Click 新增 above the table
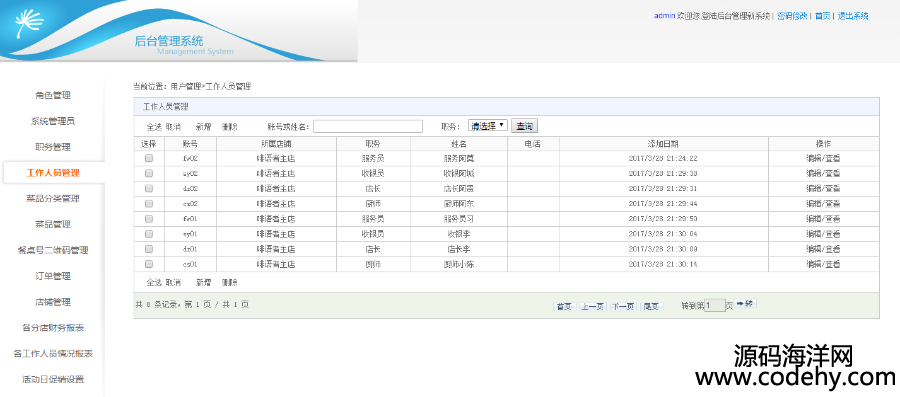Viewport: 900px width, 397px height. tap(203, 127)
